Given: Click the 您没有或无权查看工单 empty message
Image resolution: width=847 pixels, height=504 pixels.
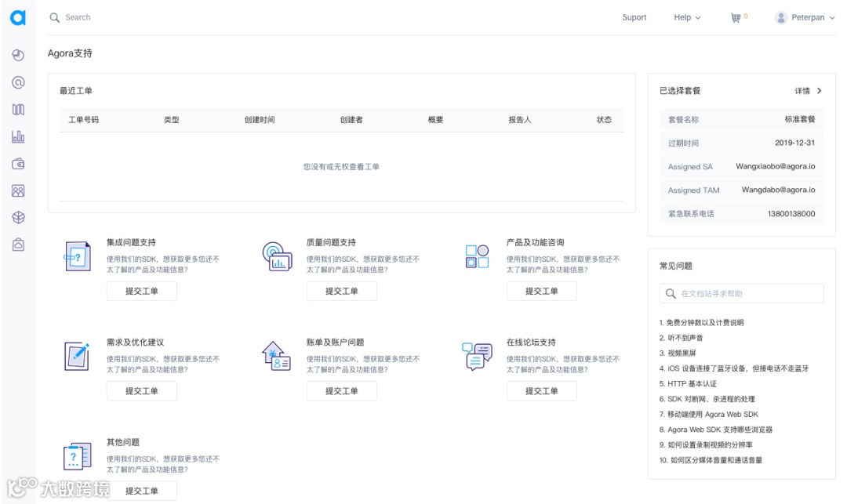Looking at the screenshot, I should (341, 167).
